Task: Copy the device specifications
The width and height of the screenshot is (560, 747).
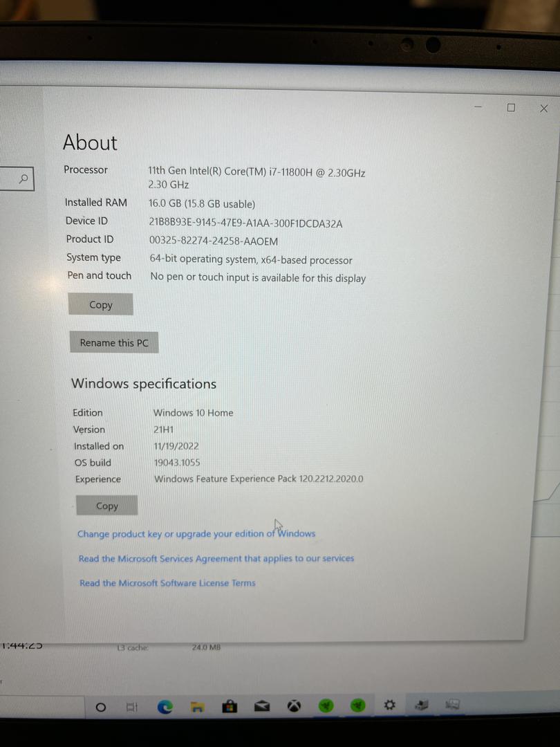Action: (x=100, y=304)
